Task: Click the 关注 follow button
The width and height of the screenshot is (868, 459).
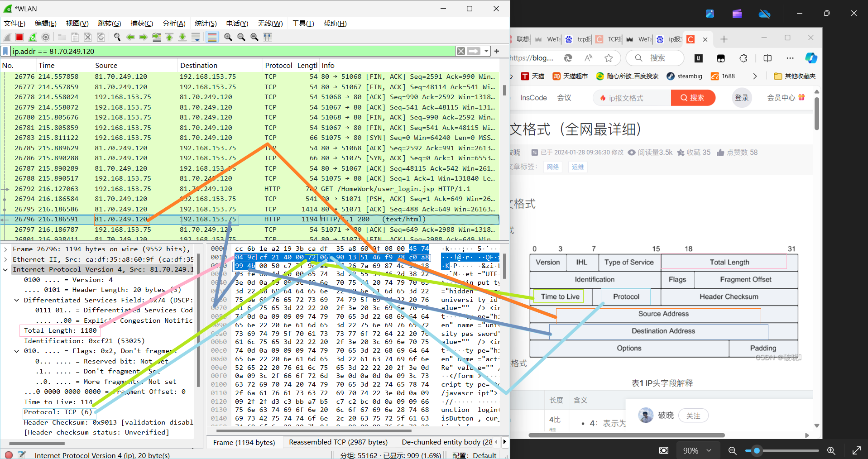Action: click(693, 416)
